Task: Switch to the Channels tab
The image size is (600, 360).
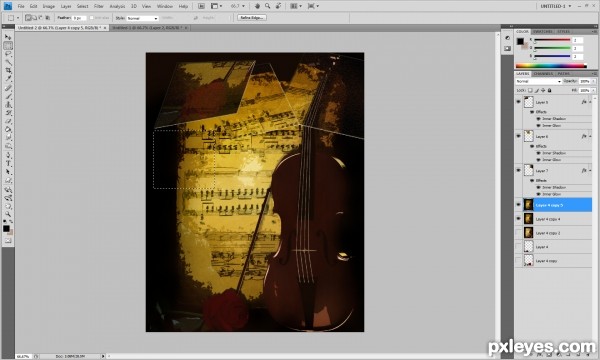Action: click(543, 73)
